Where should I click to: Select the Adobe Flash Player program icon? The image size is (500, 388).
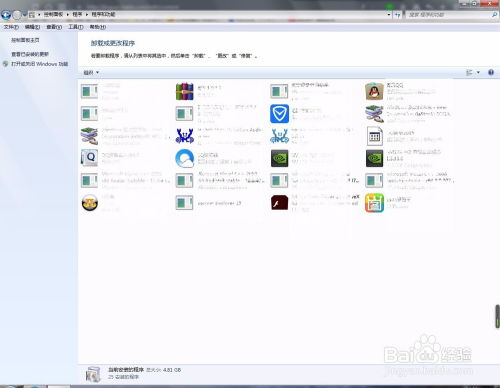point(279,203)
